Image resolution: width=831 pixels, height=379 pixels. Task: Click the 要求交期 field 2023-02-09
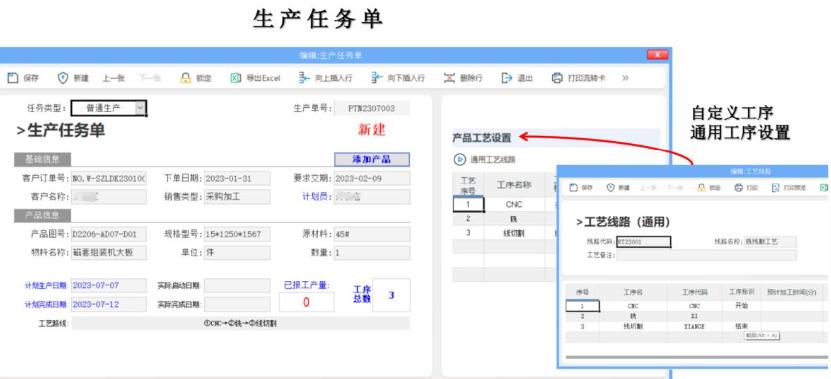[372, 178]
